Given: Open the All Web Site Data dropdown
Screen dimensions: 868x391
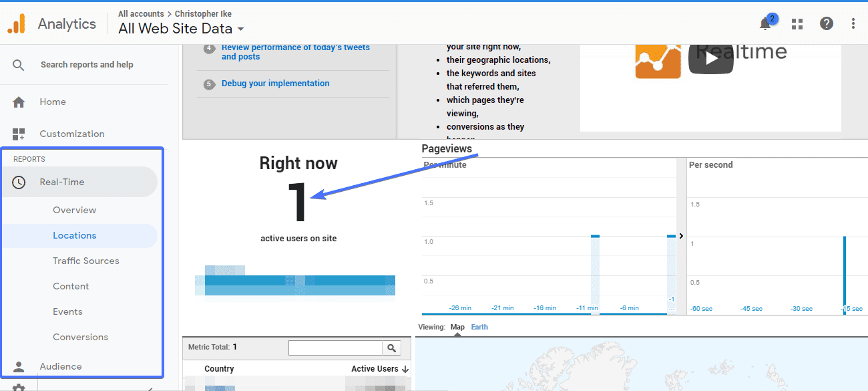Looking at the screenshot, I should [181, 28].
